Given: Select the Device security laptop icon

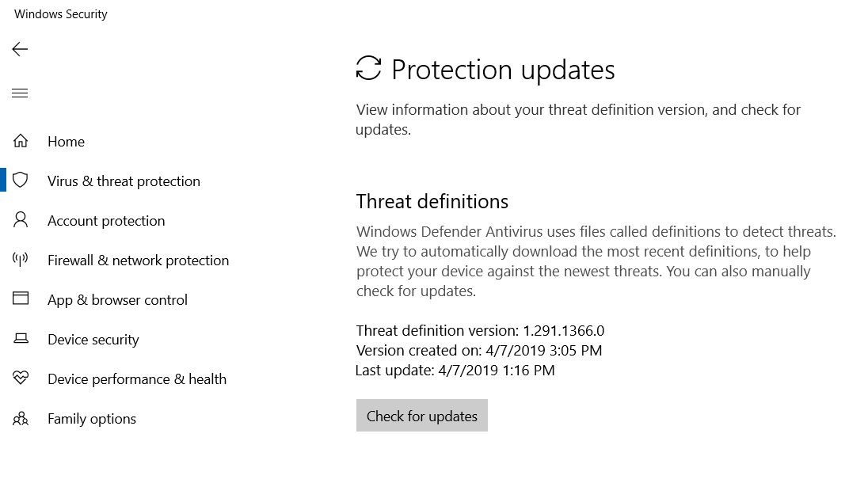Looking at the screenshot, I should [x=21, y=339].
